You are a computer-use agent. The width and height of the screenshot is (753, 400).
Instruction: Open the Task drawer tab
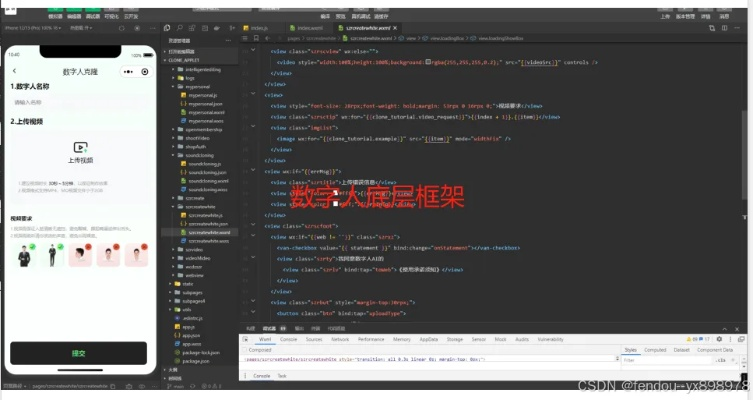(282, 376)
